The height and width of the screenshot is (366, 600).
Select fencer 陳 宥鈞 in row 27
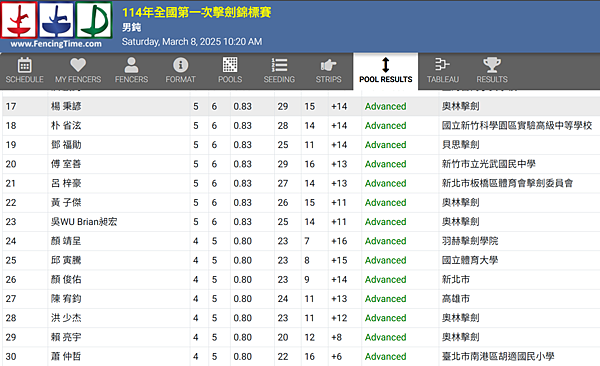point(66,299)
